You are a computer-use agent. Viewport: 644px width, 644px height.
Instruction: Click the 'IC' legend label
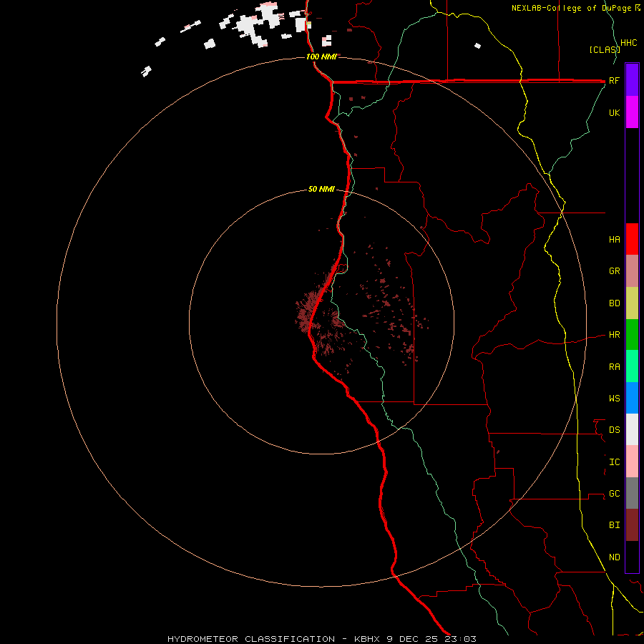pyautogui.click(x=615, y=462)
